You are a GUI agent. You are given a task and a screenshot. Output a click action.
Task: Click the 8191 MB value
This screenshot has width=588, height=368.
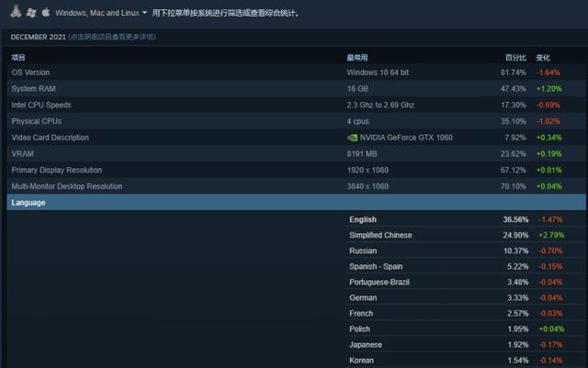tap(362, 153)
